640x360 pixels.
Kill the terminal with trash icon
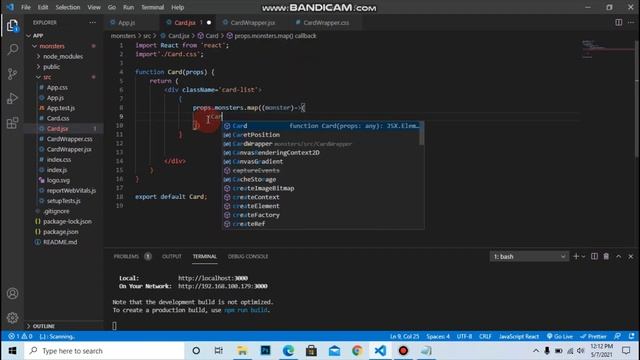click(606, 256)
